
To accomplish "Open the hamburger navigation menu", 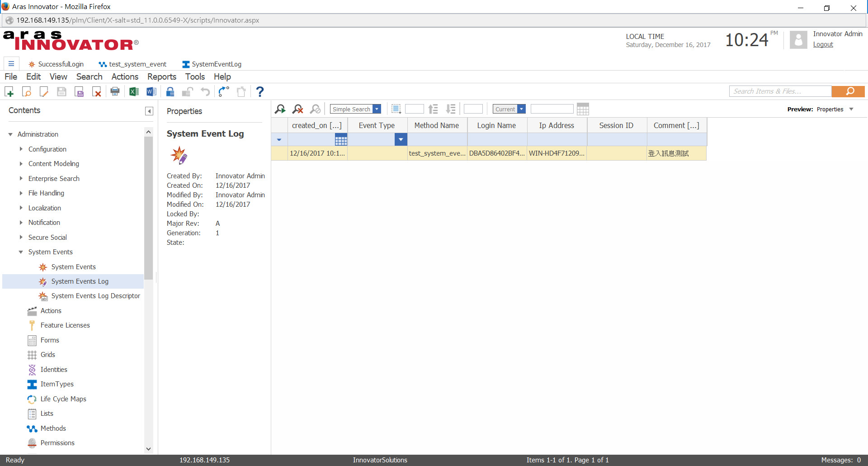I will [11, 64].
